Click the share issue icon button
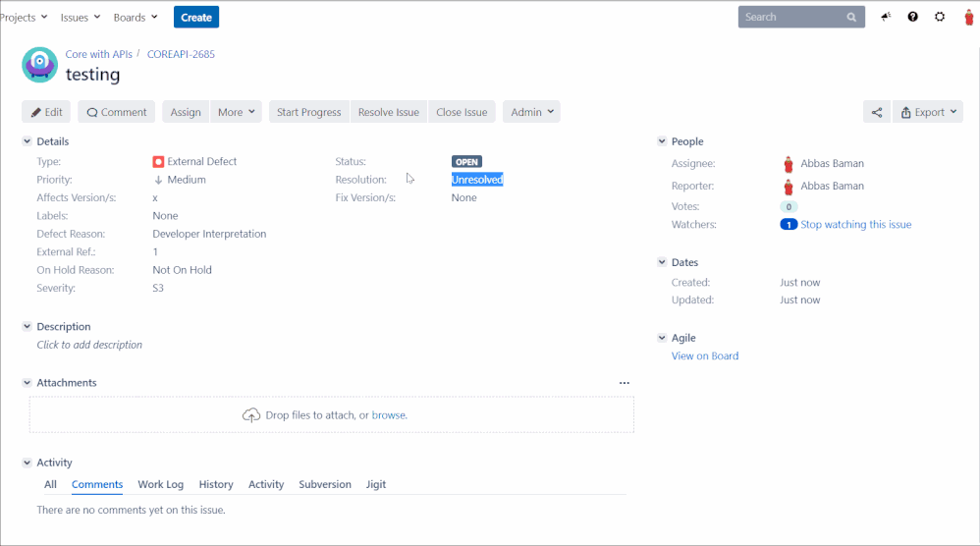The height and width of the screenshot is (546, 980). pyautogui.click(x=877, y=113)
